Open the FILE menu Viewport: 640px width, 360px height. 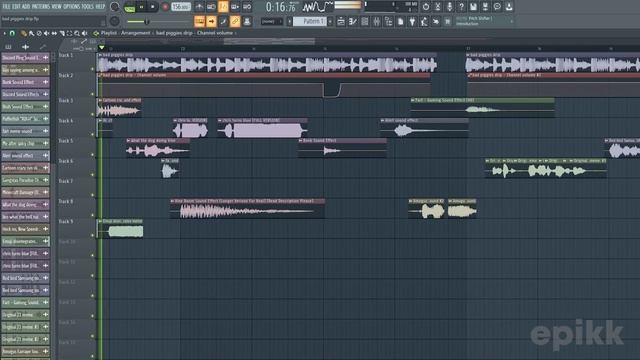pyautogui.click(x=6, y=7)
